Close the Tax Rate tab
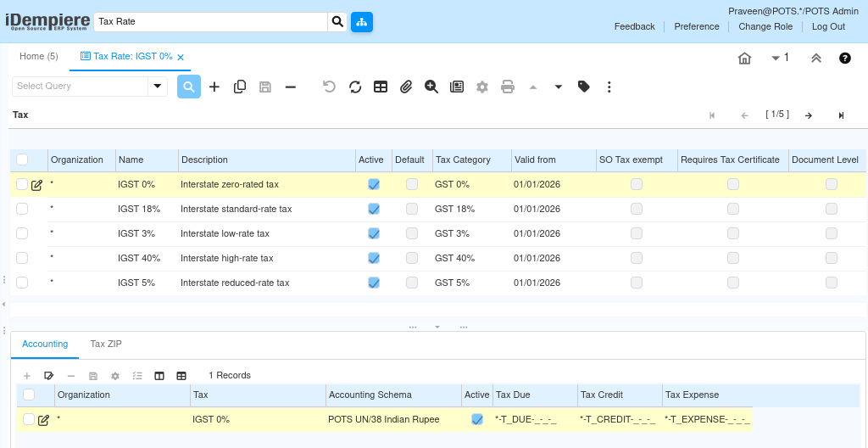 181,57
